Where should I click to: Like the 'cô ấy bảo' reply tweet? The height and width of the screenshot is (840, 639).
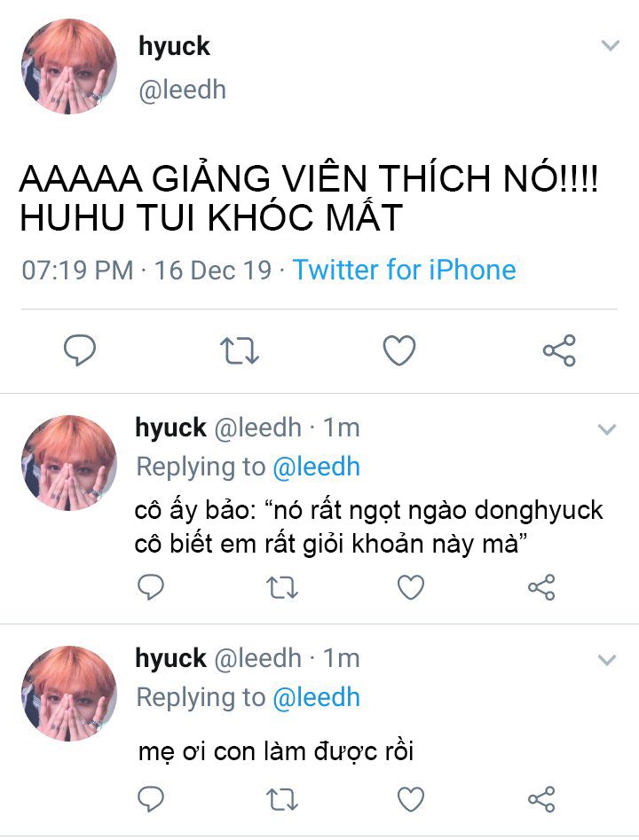411,587
